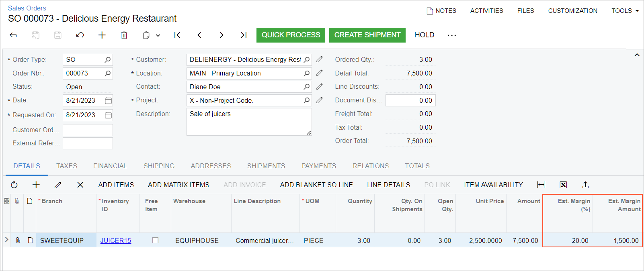
Task: Switch to the Taxes tab
Action: click(x=67, y=166)
